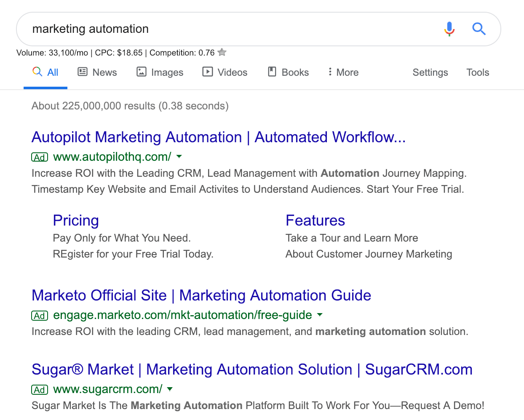The image size is (524, 420).
Task: Click the 'Volume: 33,100/mo' stat text
Action: click(x=52, y=53)
